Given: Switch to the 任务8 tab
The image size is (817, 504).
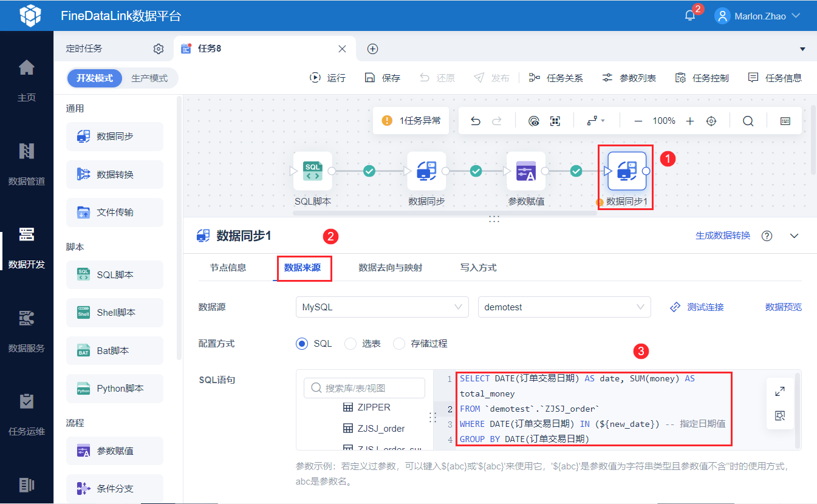Looking at the screenshot, I should [264, 49].
